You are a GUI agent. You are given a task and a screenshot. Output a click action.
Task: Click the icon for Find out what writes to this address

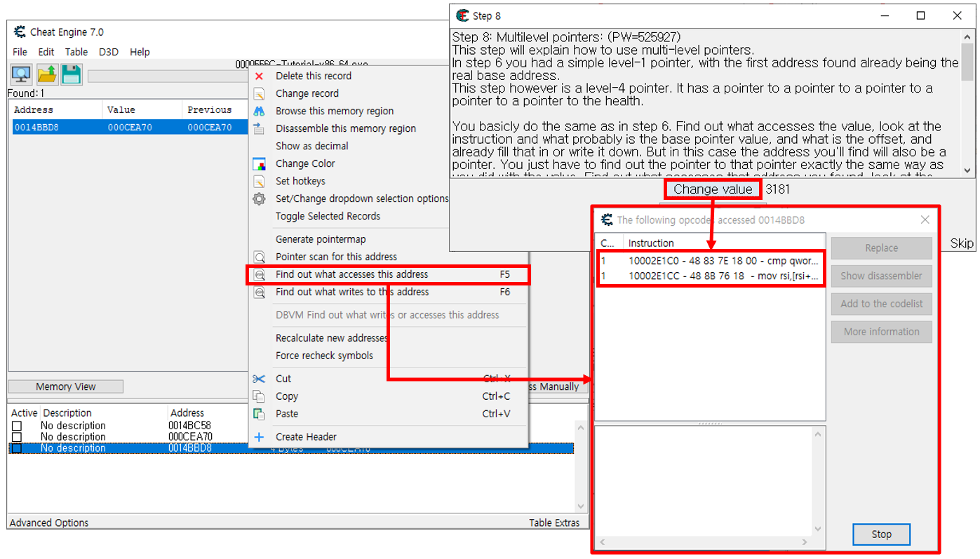[x=259, y=292]
